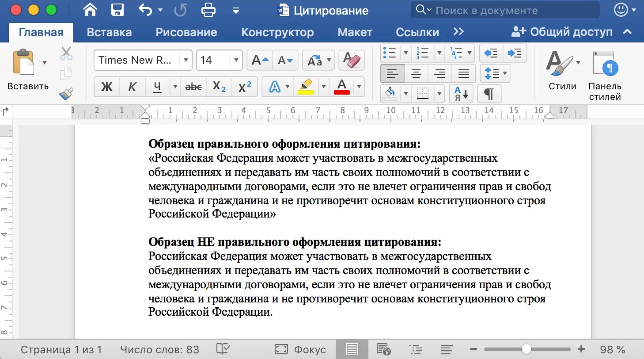Open the Print function
Image resolution: width=644 pixels, height=359 pixels.
coord(208,10)
